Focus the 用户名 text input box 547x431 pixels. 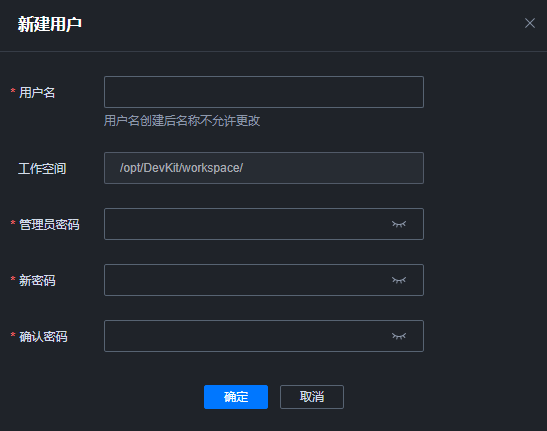[x=264, y=92]
